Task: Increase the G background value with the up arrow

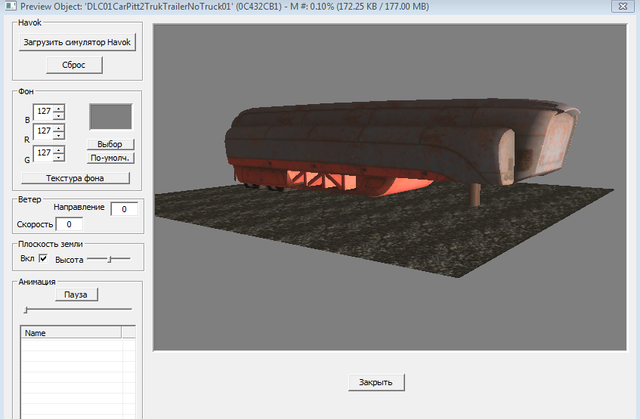Action: 59,149
